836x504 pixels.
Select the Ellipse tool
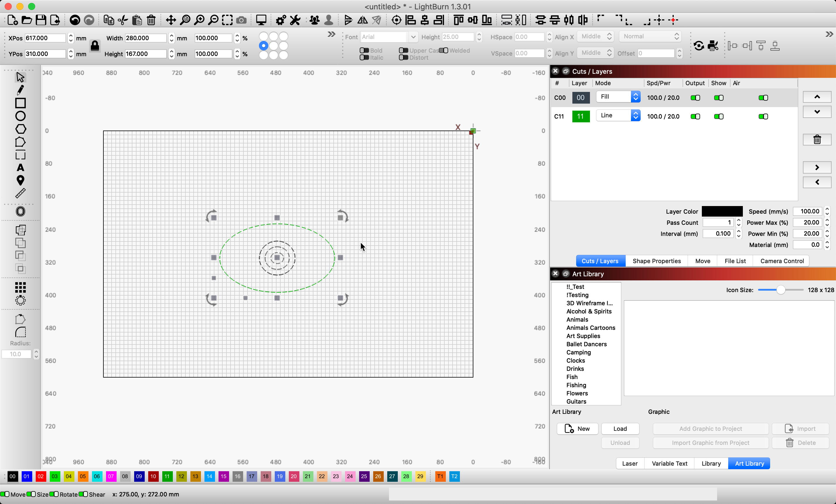pos(20,116)
